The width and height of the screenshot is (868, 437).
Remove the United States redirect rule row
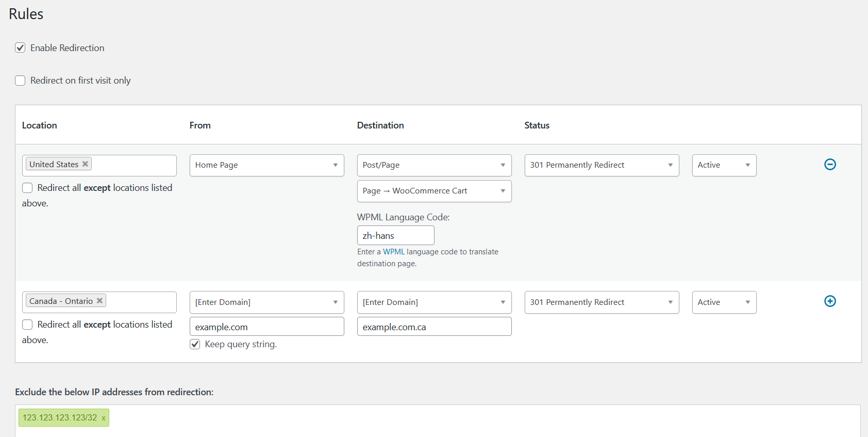(x=830, y=165)
